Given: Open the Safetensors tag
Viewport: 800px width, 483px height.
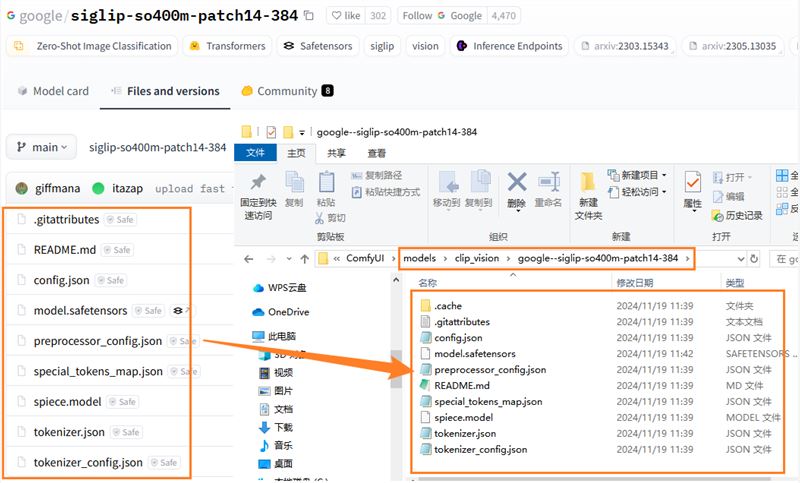Looking at the screenshot, I should (318, 46).
